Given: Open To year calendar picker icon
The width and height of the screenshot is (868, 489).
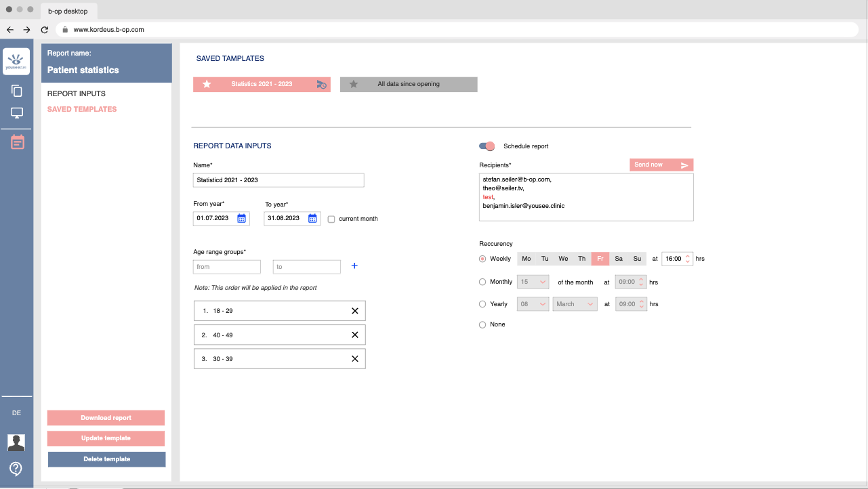Looking at the screenshot, I should (x=312, y=218).
